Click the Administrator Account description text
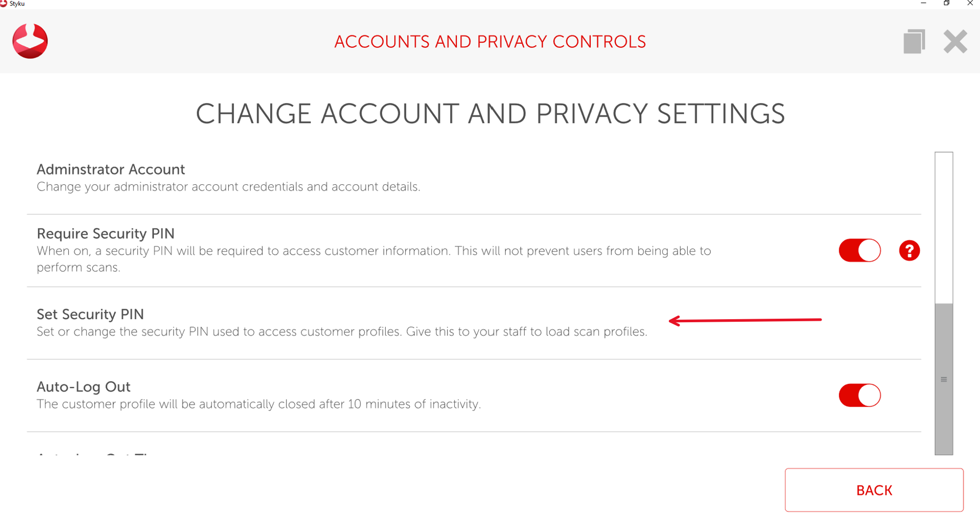The height and width of the screenshot is (525, 980). [228, 187]
